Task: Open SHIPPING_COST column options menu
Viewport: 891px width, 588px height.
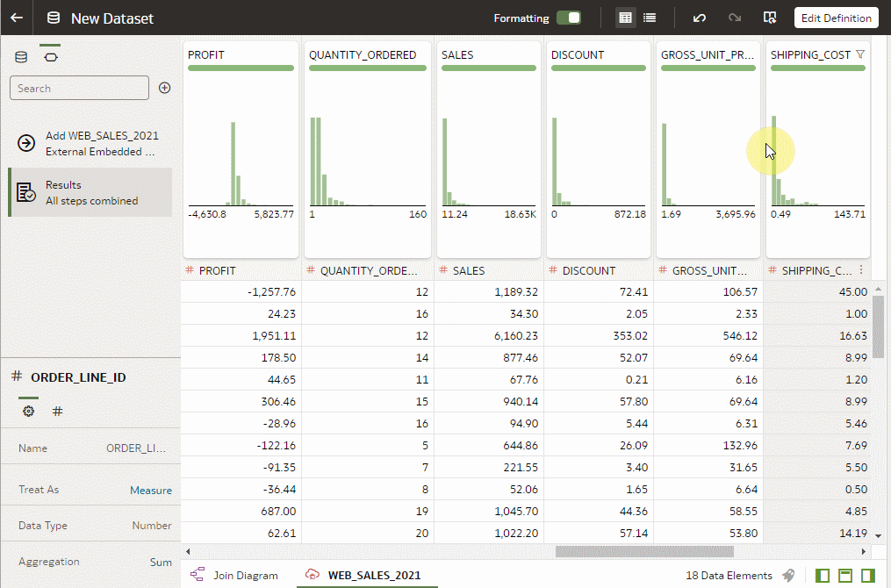Action: click(860, 270)
